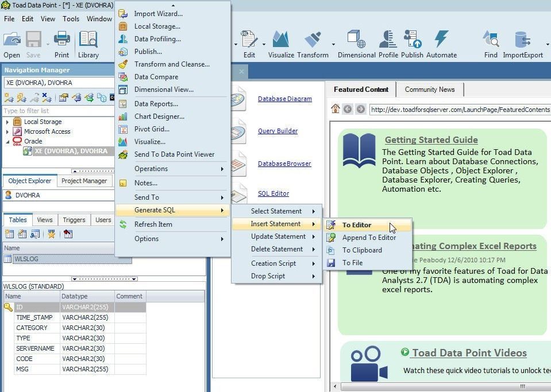This screenshot has height=392, width=551.
Task: Expand the Drop Script submenu
Action: (x=276, y=276)
